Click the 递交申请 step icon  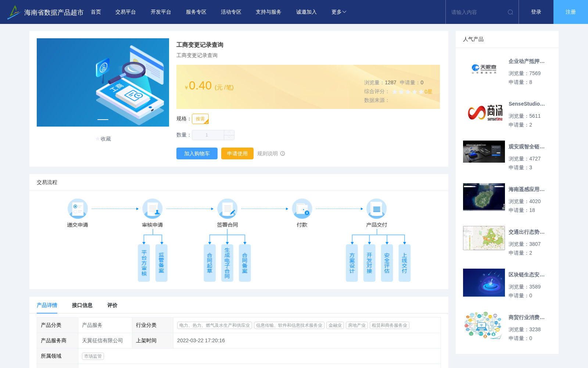78,209
